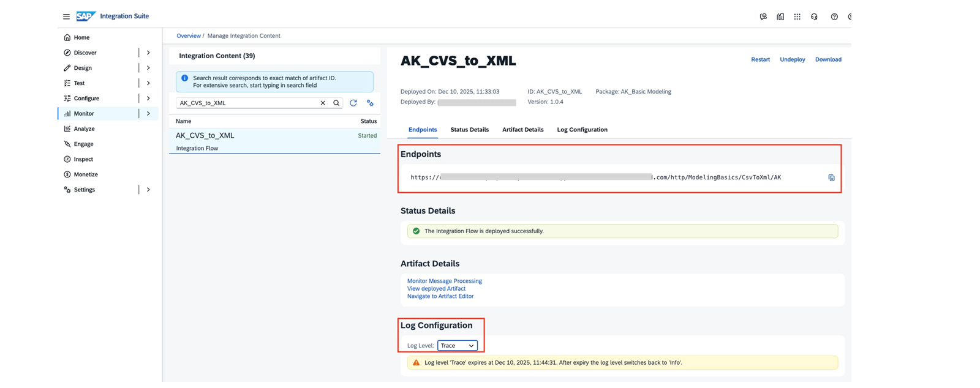The width and height of the screenshot is (980, 388).
Task: Click the Engage icon in sidebar
Action: pyautogui.click(x=67, y=144)
